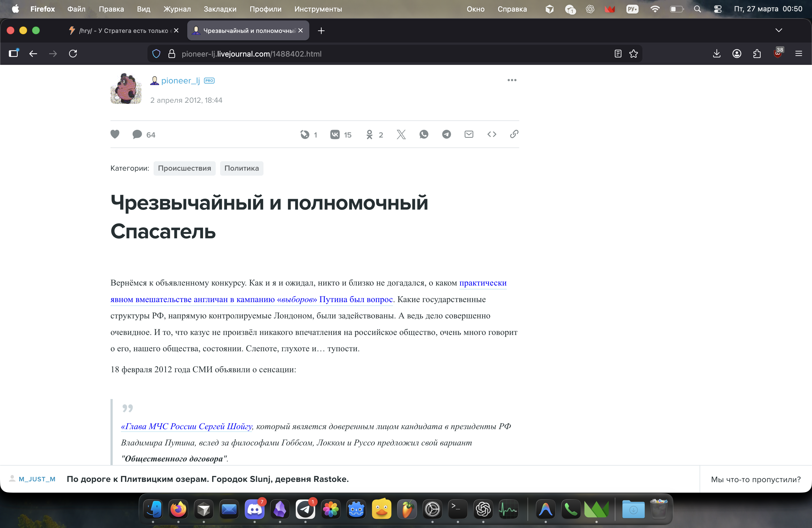This screenshot has height=528, width=812.
Task: Copy the post link with chain icon
Action: [x=514, y=134]
